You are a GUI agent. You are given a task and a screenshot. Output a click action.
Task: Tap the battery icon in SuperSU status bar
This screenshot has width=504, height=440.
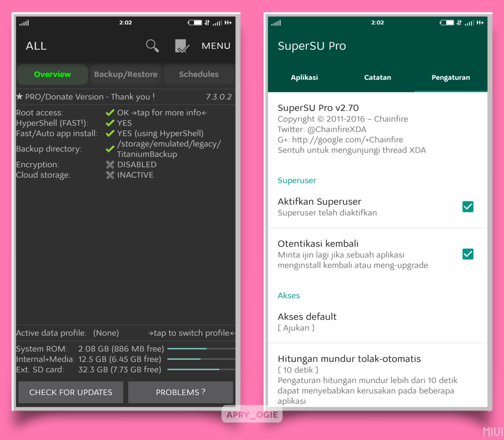(447, 23)
